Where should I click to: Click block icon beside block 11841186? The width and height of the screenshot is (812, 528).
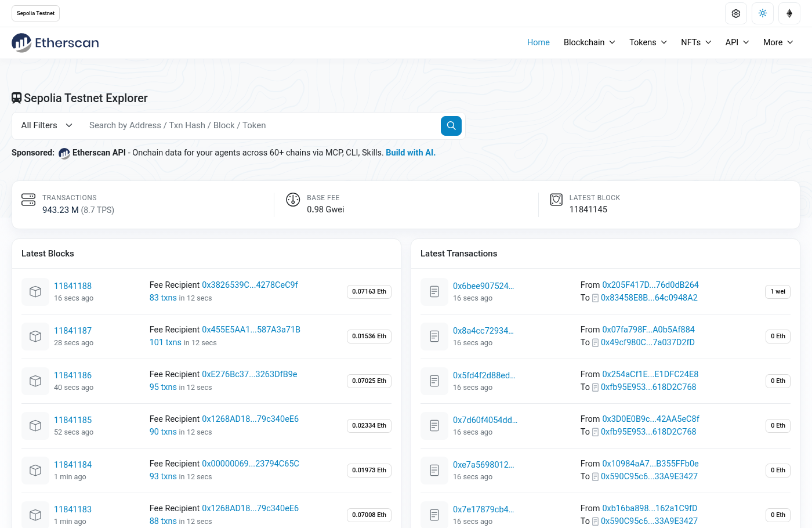click(35, 381)
